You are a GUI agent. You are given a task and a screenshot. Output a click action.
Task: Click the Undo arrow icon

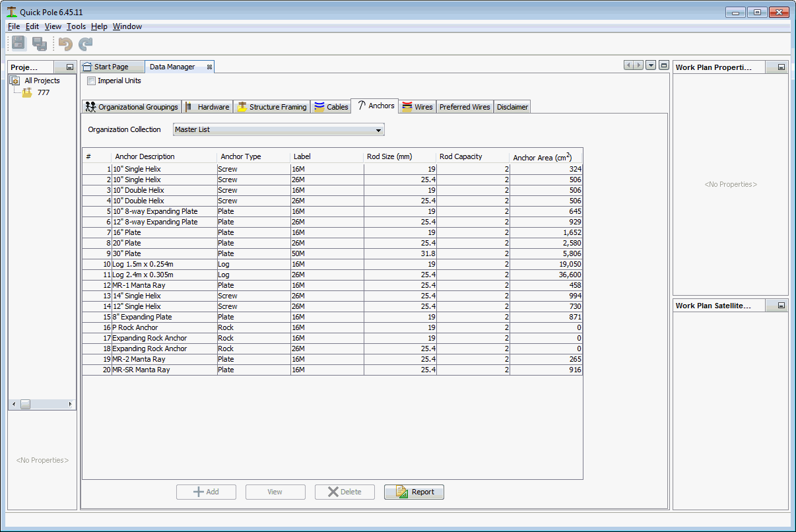pyautogui.click(x=65, y=44)
